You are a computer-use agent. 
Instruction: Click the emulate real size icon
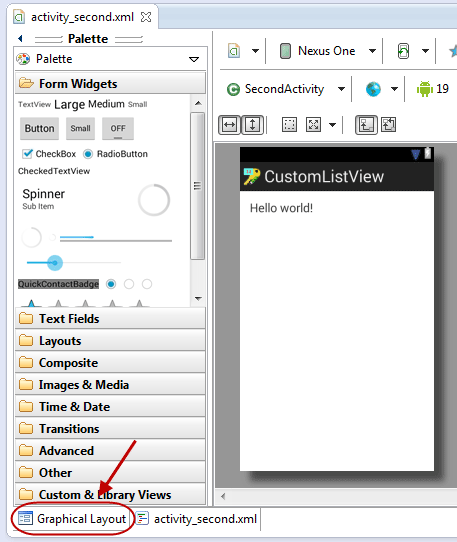pos(289,125)
